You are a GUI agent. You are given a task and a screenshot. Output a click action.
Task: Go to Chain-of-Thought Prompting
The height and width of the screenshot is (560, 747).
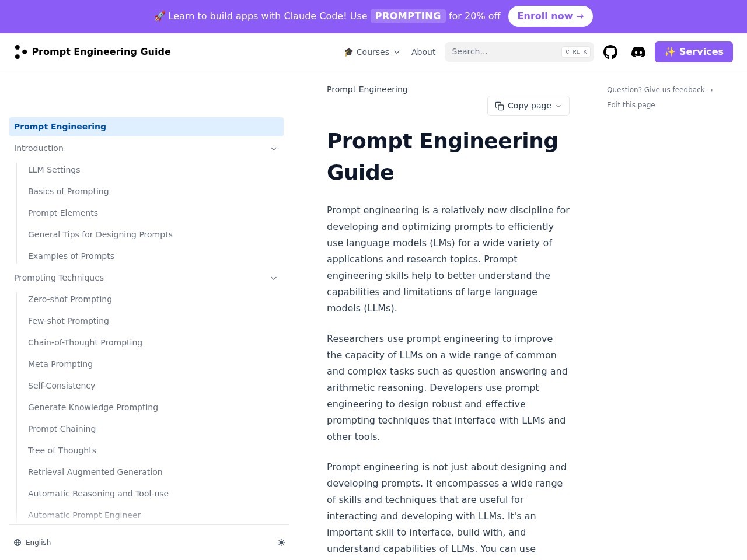(x=85, y=342)
